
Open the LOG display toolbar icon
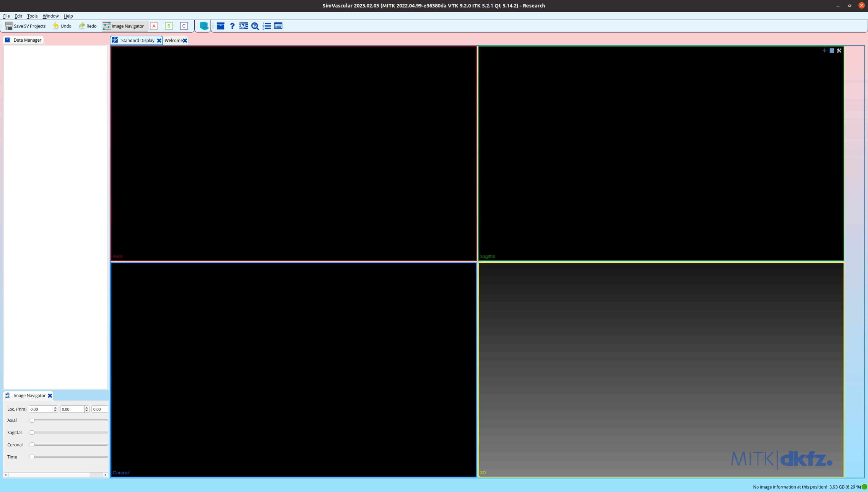(x=267, y=26)
